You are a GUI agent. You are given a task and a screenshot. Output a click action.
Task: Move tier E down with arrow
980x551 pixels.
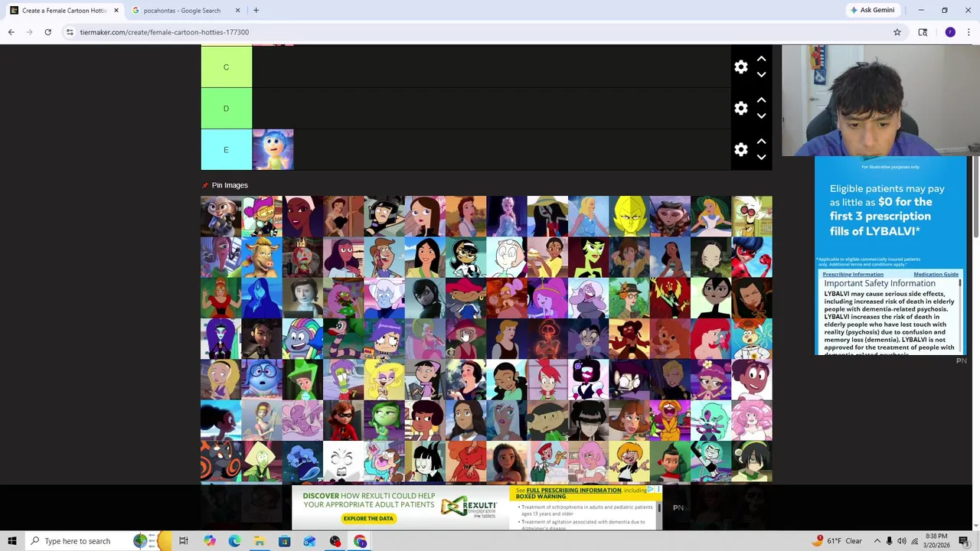click(761, 158)
